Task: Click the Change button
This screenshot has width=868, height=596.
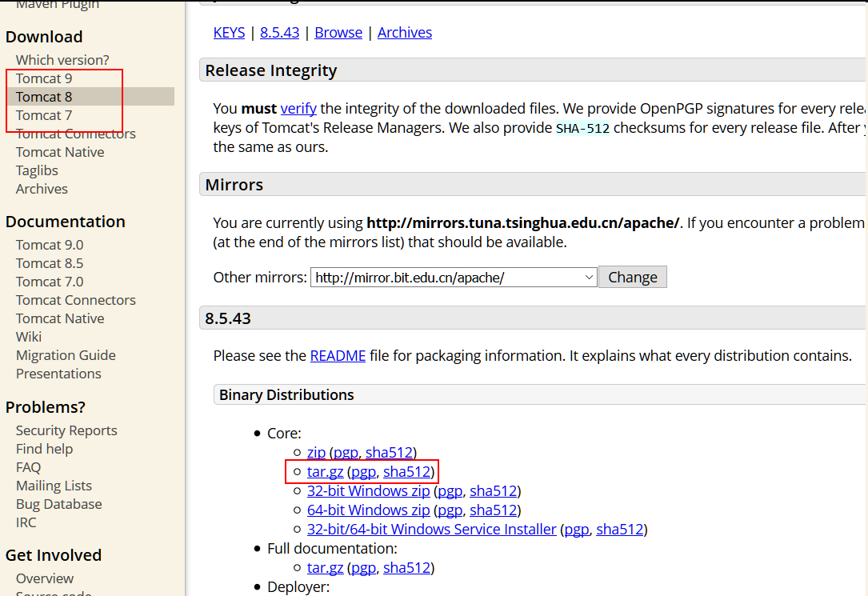Action: (x=633, y=278)
